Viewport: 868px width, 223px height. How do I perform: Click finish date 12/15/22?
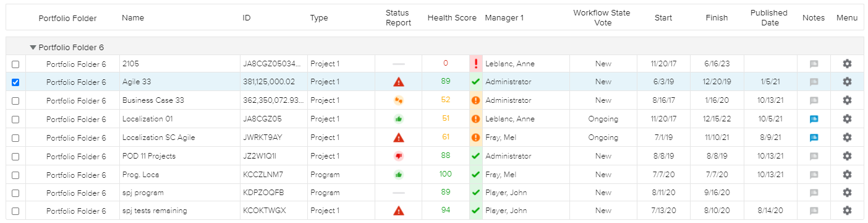(717, 119)
